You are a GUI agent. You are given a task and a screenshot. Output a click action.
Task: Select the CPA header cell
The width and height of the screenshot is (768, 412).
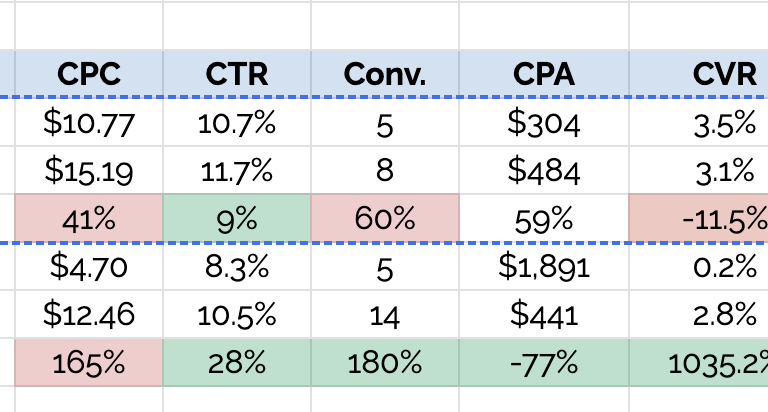click(x=544, y=73)
